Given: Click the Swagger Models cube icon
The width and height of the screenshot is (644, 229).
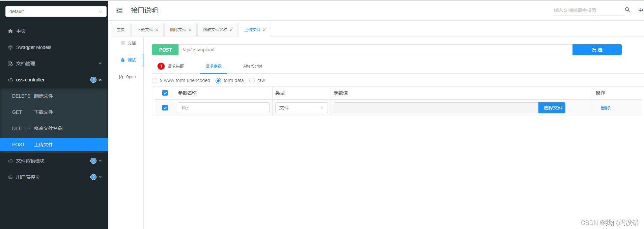Looking at the screenshot, I should click(x=10, y=47).
